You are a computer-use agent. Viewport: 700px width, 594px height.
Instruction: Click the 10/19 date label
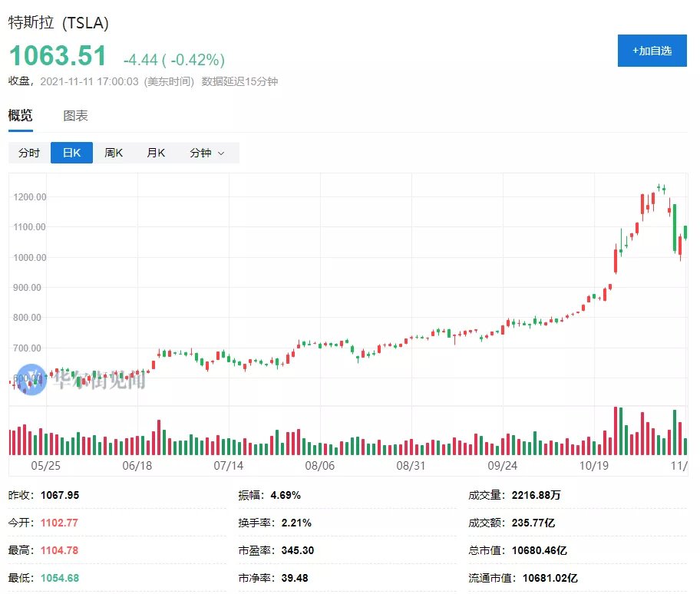(x=594, y=466)
